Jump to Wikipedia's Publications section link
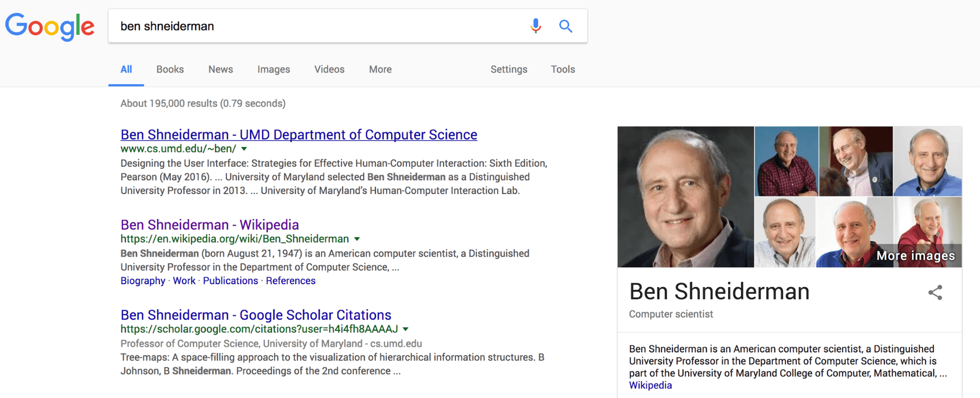 [230, 281]
